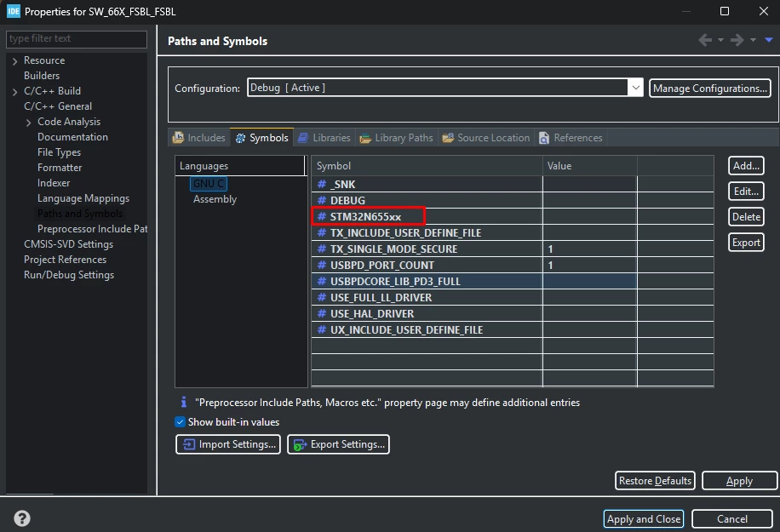The image size is (780, 532).
Task: Expand the C/C++ Build node
Action: (x=15, y=91)
